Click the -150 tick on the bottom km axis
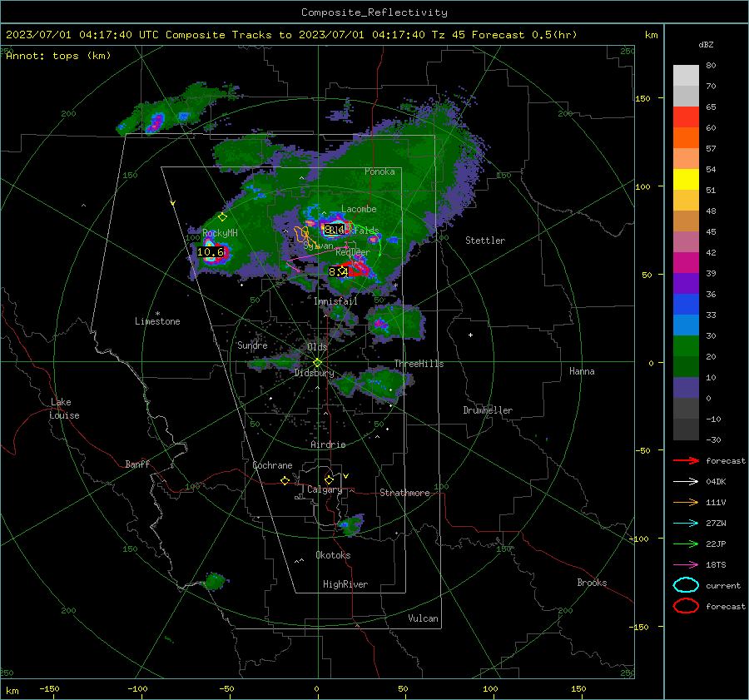 49,688
